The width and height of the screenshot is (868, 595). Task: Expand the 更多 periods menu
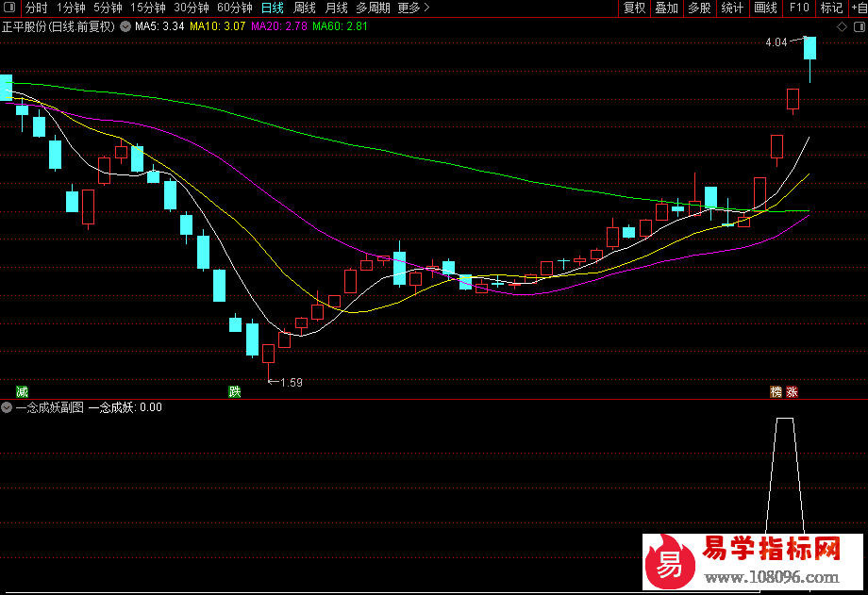coord(413,8)
